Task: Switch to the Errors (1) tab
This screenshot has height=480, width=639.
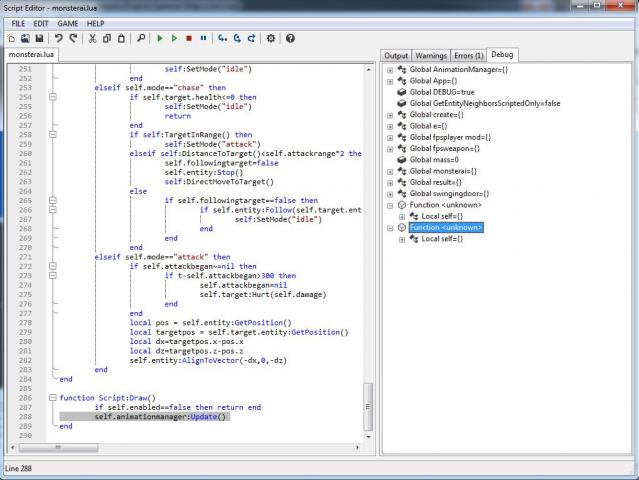Action: (x=469, y=55)
